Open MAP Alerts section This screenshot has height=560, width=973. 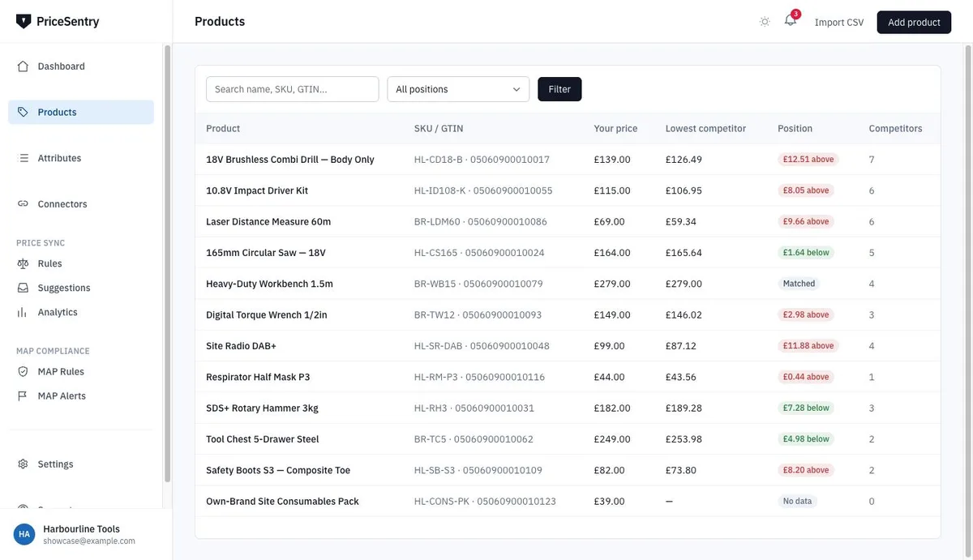click(x=81, y=395)
